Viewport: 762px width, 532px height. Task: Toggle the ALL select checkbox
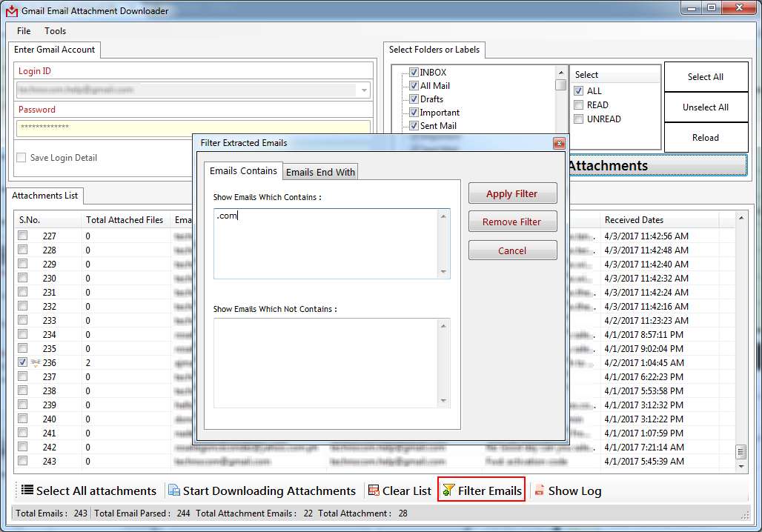[x=578, y=91]
